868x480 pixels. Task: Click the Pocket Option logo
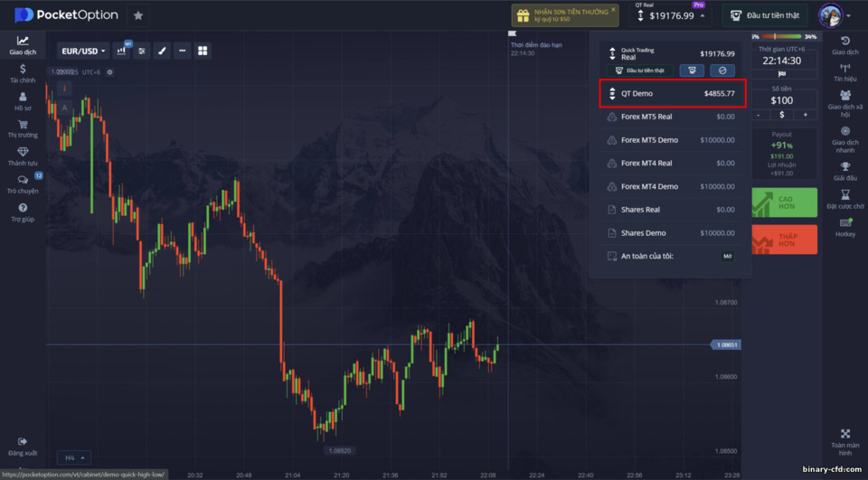click(66, 15)
